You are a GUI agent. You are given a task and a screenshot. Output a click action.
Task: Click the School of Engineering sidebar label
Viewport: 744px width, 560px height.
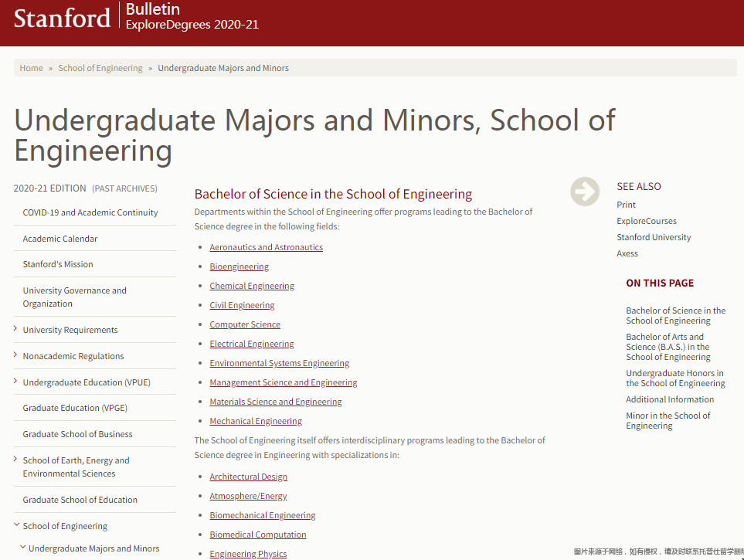(65, 526)
